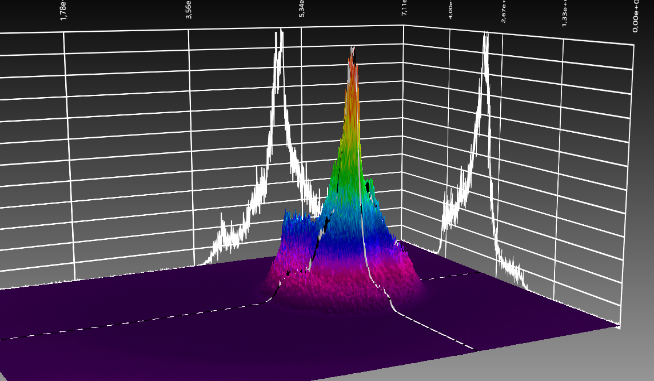Viewport: 654px width, 381px height.
Task: Select the dashed crosshair line on left floor
Action: [133, 321]
